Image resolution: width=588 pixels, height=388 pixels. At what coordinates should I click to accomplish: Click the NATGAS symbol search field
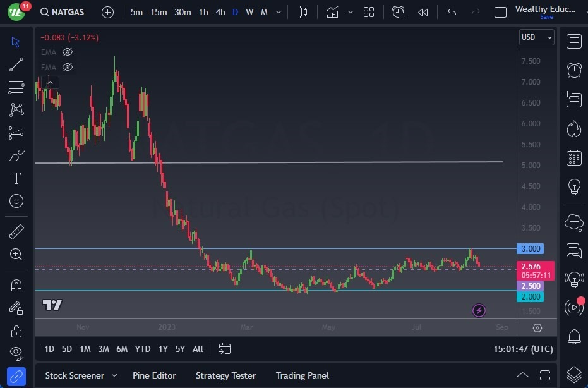point(63,13)
